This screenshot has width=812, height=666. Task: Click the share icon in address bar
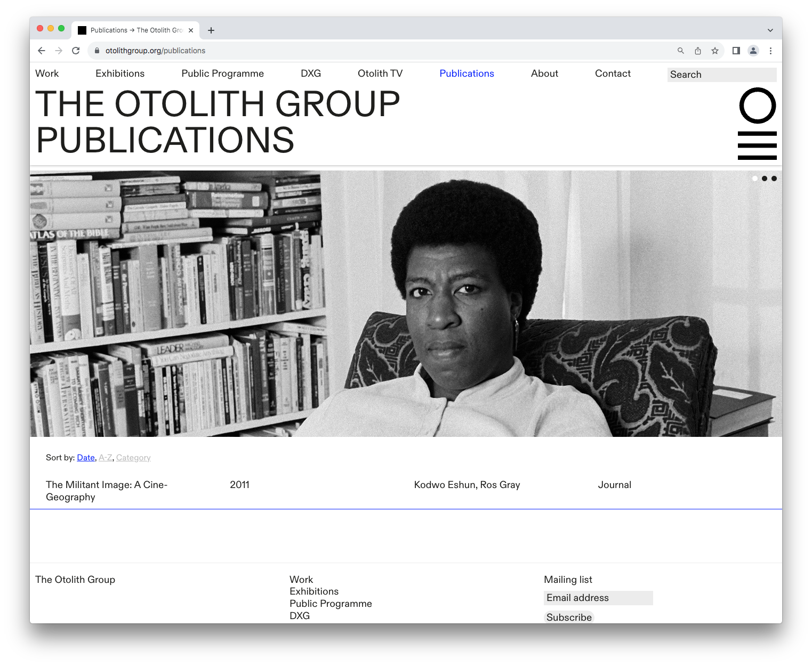(x=698, y=51)
